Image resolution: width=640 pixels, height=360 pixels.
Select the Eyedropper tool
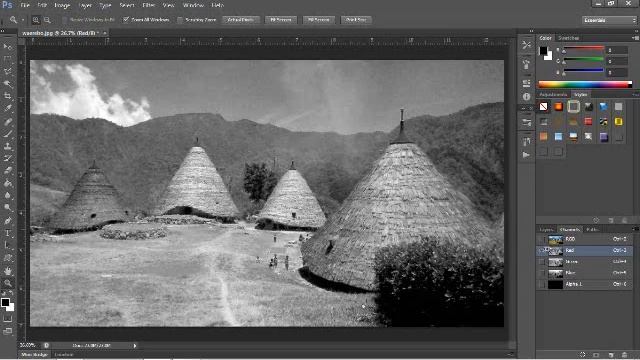pos(7,109)
